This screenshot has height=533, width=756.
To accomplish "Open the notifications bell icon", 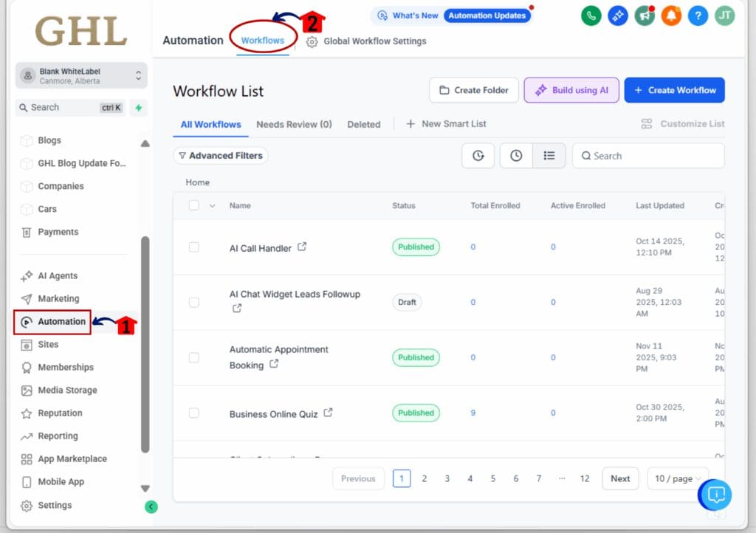I will click(x=670, y=15).
